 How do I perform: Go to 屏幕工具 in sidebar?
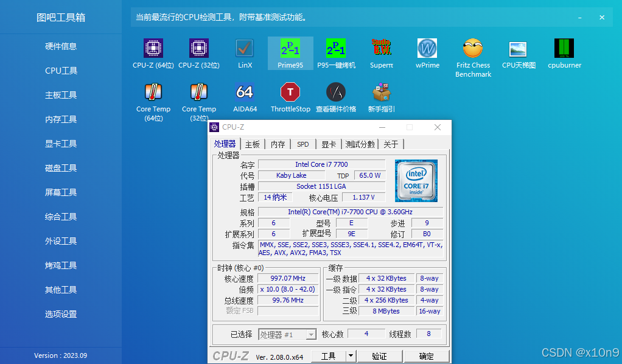click(x=61, y=192)
